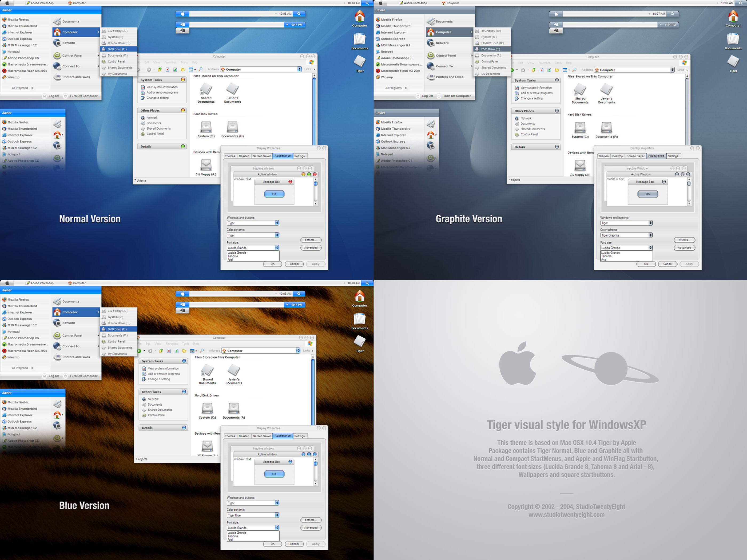Click the Search magnifier toolbar icon in Normal Version
Screen dimensions: 747x560
click(200, 70)
